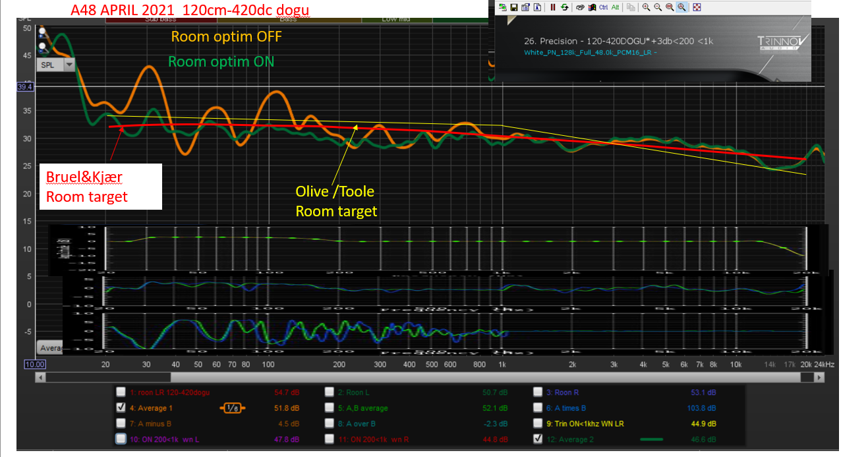Click the Alt key toolbar button

click(x=616, y=7)
